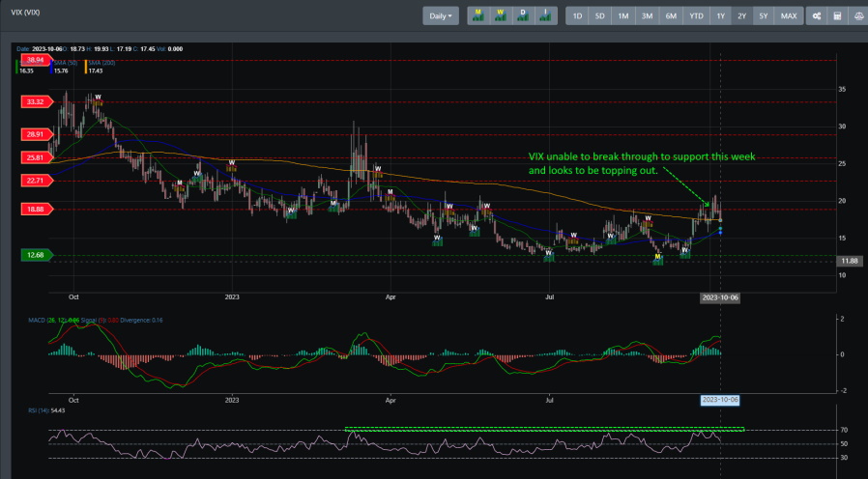Screen dimensions: 868x479
Task: Select the MAX time range
Action: point(789,16)
